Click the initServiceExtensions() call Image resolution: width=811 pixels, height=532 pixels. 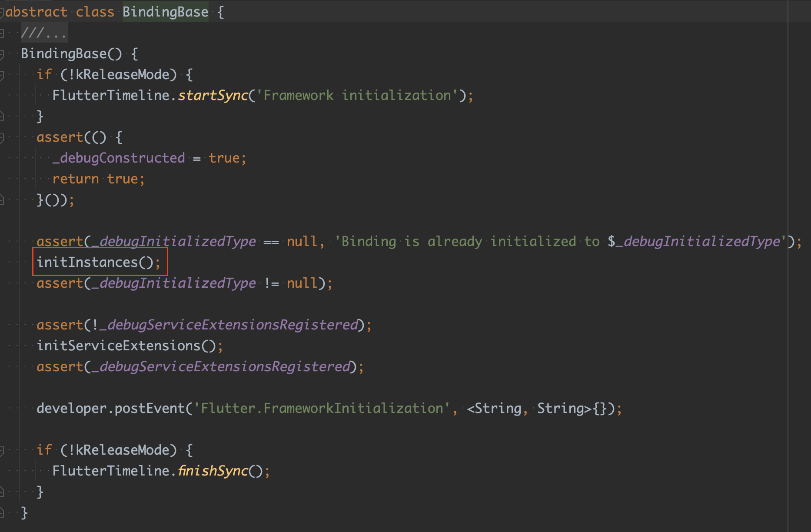[x=130, y=346]
